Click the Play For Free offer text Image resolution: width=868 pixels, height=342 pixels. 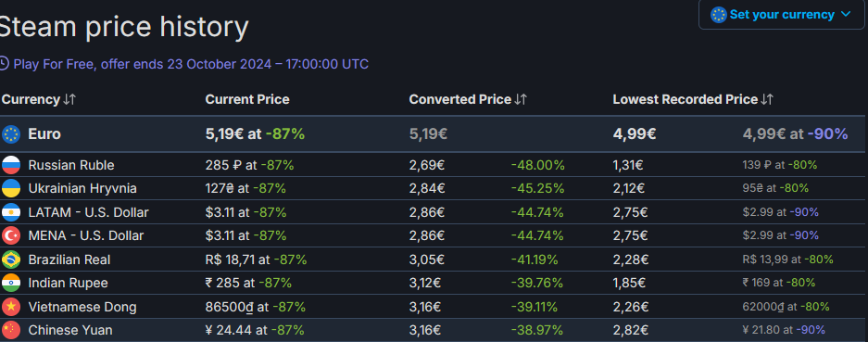point(191,64)
